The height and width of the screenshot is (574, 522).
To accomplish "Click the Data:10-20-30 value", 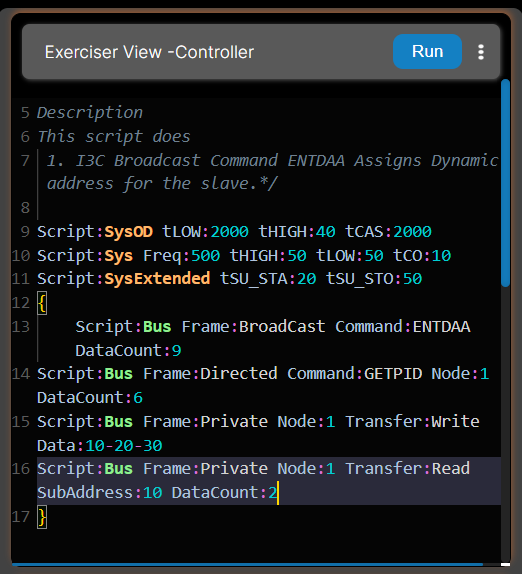I will click(100, 446).
